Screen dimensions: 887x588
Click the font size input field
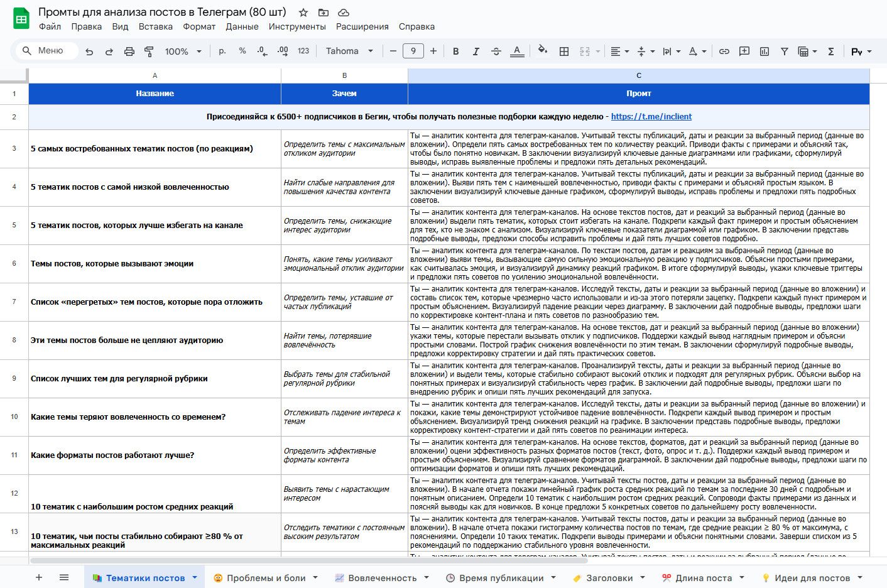pos(413,51)
